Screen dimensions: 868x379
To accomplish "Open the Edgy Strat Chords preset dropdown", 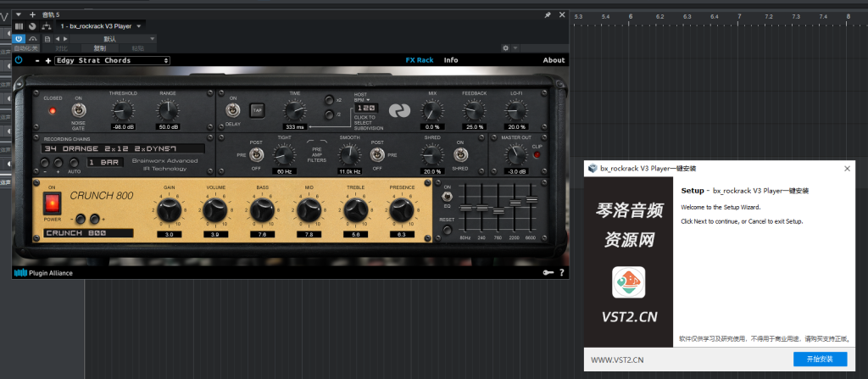I will click(x=112, y=60).
